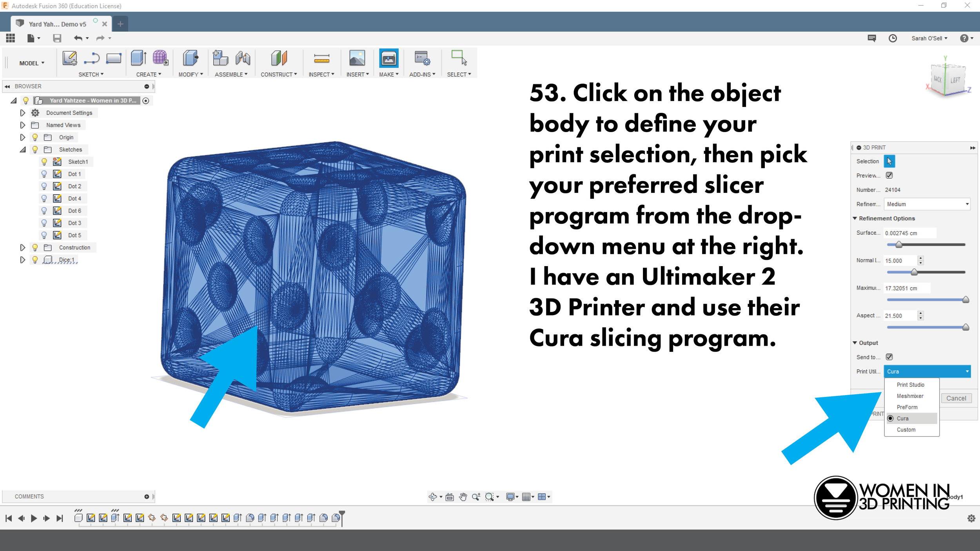This screenshot has width=980, height=551.
Task: Collapse the Output section
Action: [855, 343]
